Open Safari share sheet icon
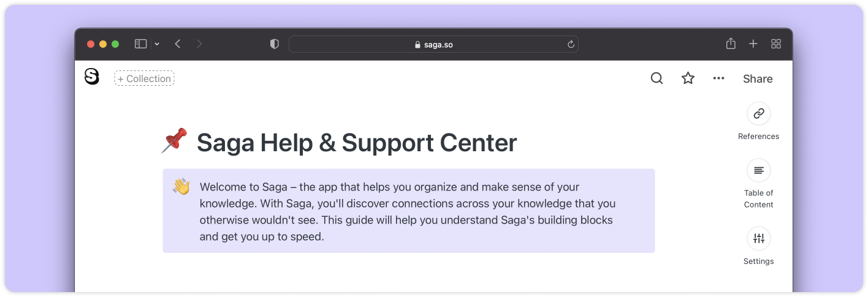The height and width of the screenshot is (297, 868). (x=730, y=44)
